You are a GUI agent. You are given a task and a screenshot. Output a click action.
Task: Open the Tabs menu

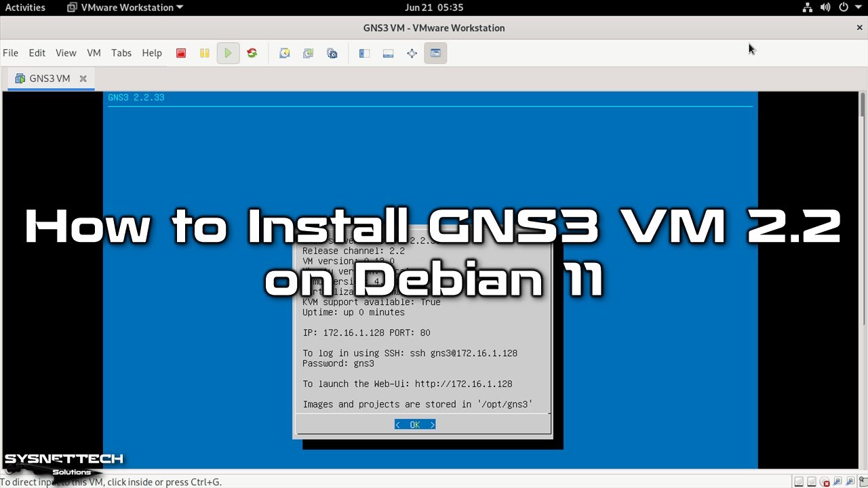[121, 53]
